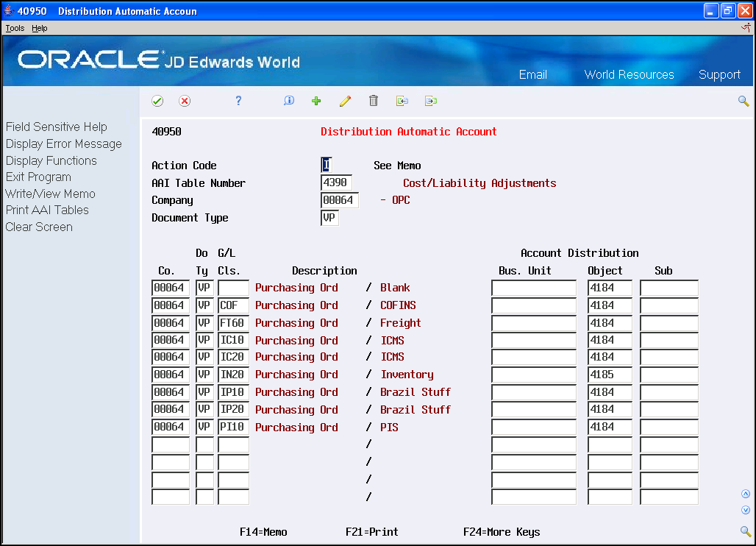This screenshot has height=546, width=756.
Task: Open the Email link
Action: click(x=532, y=75)
